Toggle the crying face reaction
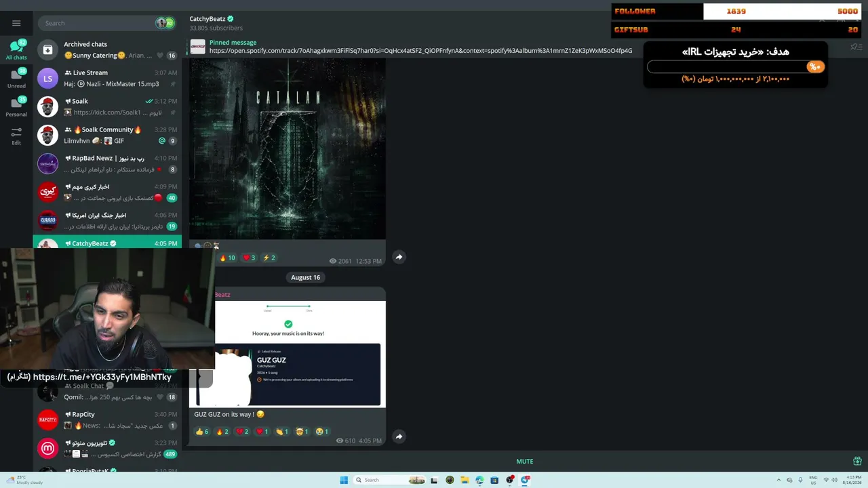 (x=322, y=432)
